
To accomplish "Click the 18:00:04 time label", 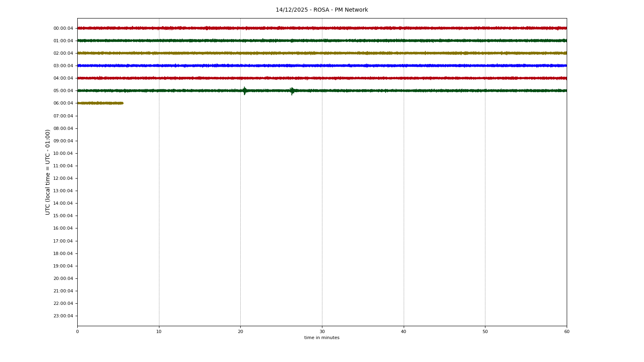I will 63,254.
